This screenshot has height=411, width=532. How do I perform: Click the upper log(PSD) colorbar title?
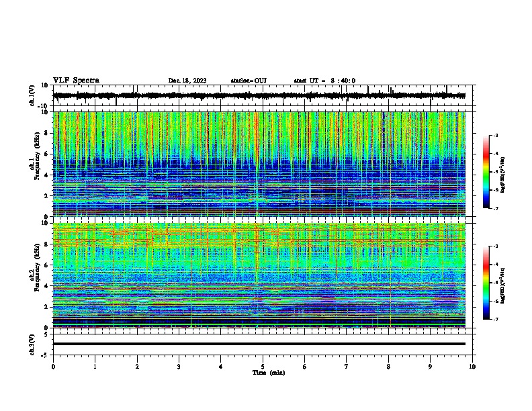(x=503, y=175)
